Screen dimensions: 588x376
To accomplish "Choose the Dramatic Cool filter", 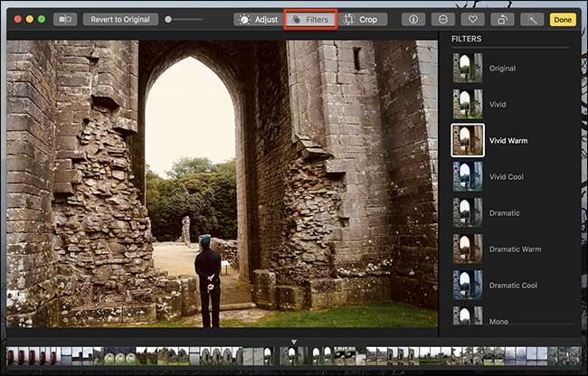I will coord(468,285).
